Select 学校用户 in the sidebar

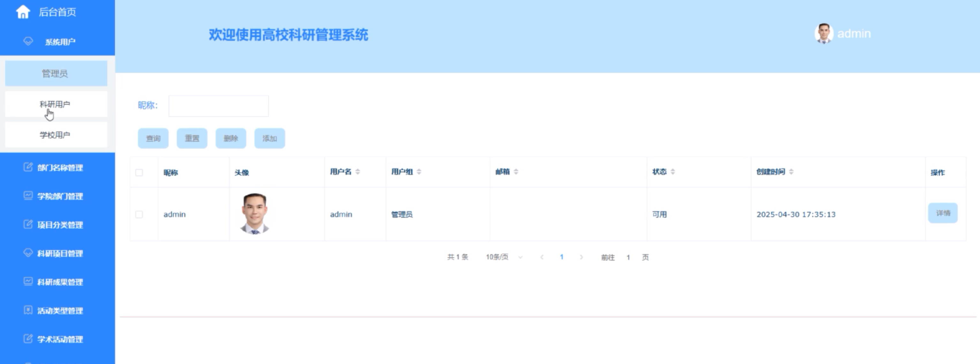coord(56,135)
